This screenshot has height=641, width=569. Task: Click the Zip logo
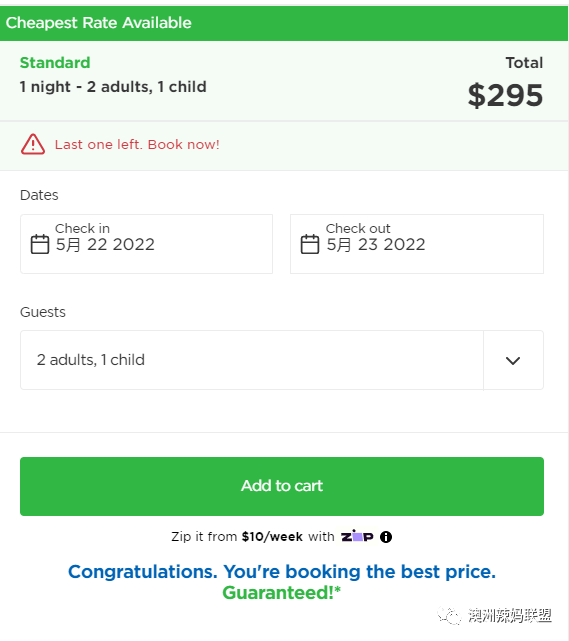357,536
